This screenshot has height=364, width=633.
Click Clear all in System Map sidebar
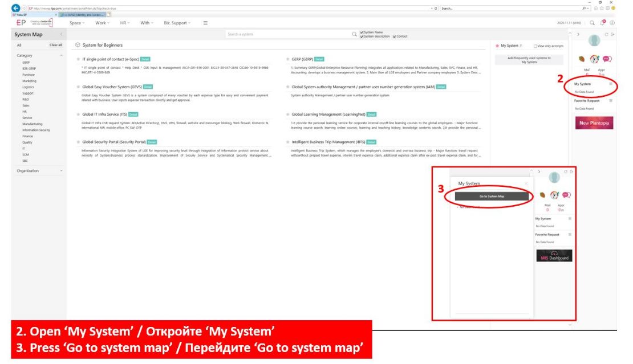pyautogui.click(x=56, y=44)
